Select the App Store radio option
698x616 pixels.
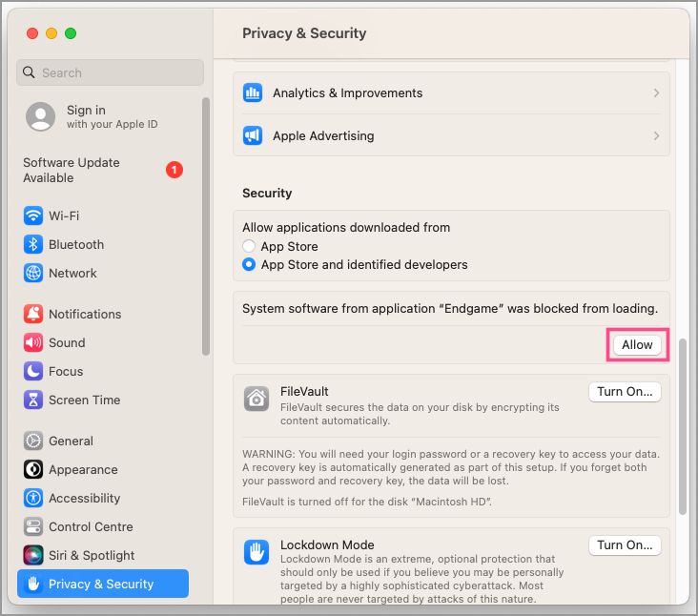tap(249, 246)
